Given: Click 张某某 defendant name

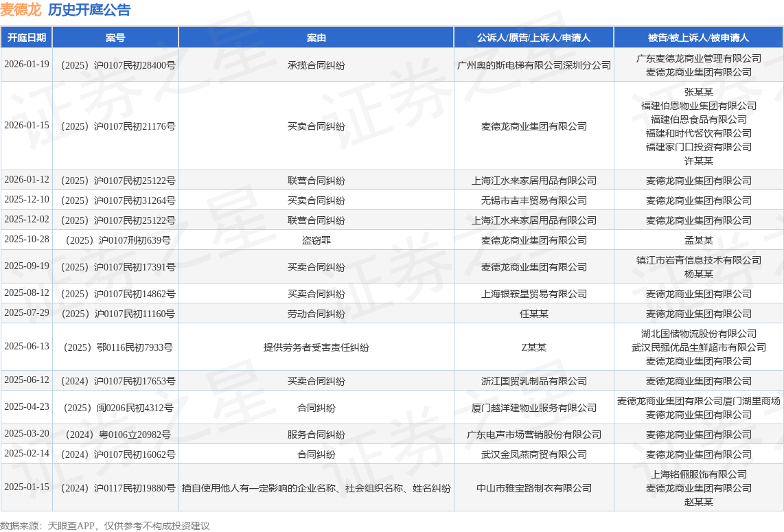Looking at the screenshot, I should tap(698, 92).
